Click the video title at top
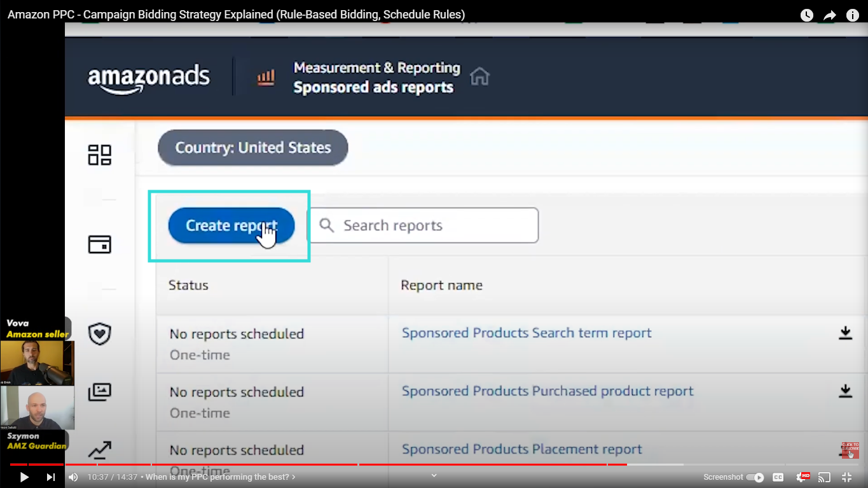 236,14
